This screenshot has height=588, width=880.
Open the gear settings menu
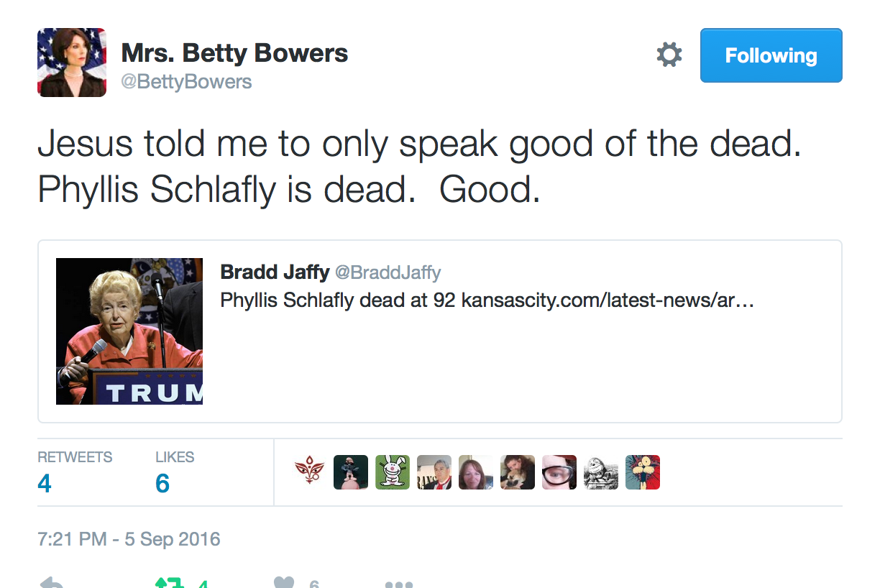(669, 55)
